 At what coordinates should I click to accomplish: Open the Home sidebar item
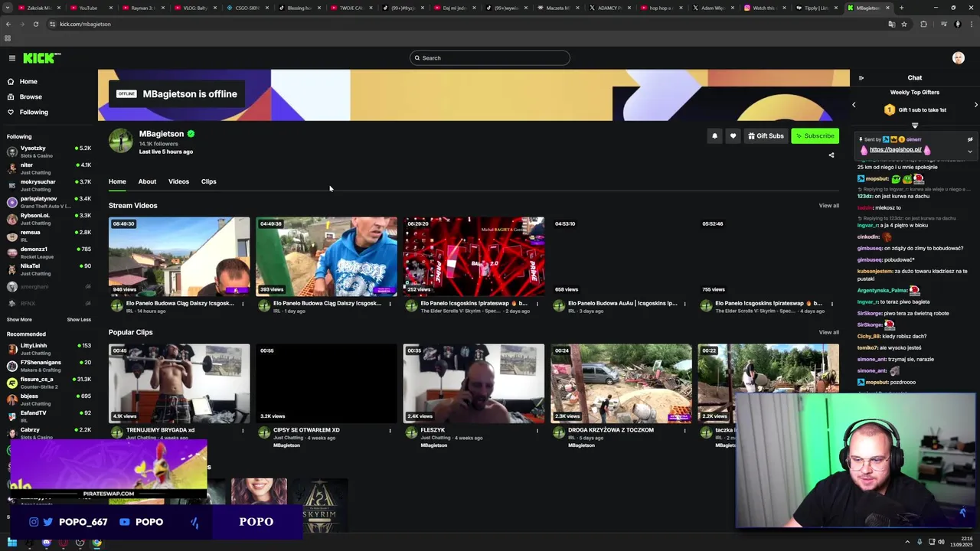(x=22, y=81)
